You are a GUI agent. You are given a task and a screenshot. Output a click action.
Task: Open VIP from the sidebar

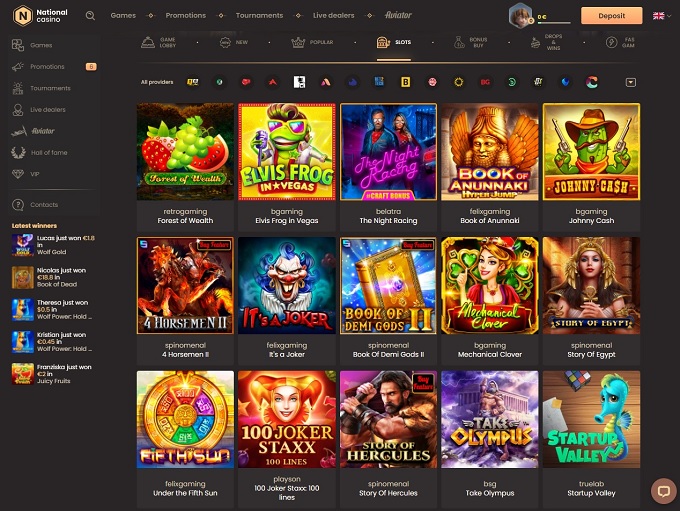click(x=36, y=174)
